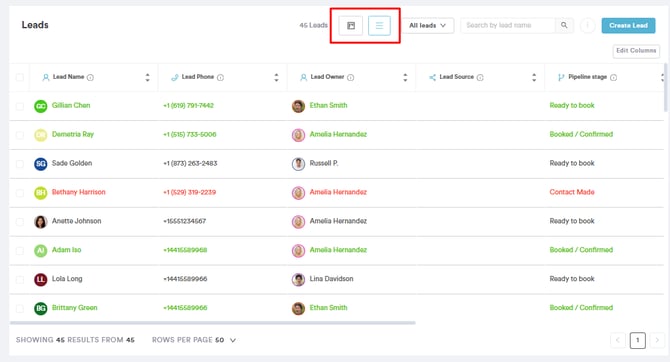
Task: Open Lead Name column info icon
Action: point(90,77)
